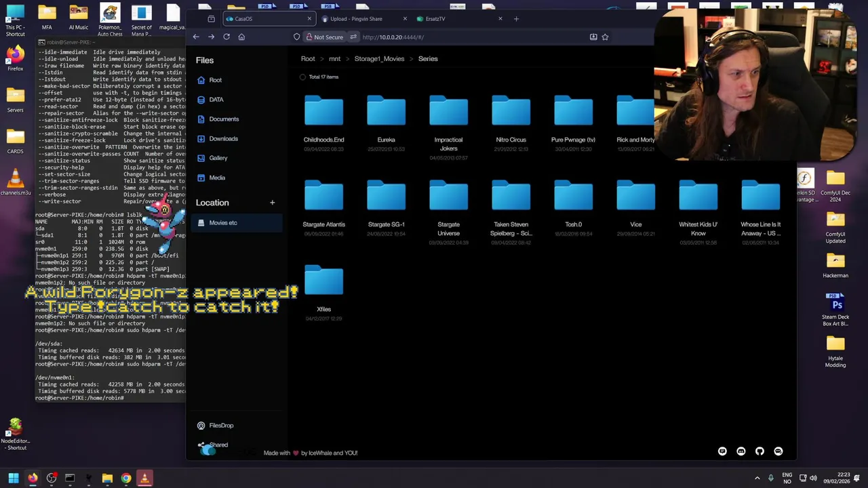Viewport: 868px width, 488px height.
Task: Open the channels.m3u desktop file
Action: pos(15,181)
